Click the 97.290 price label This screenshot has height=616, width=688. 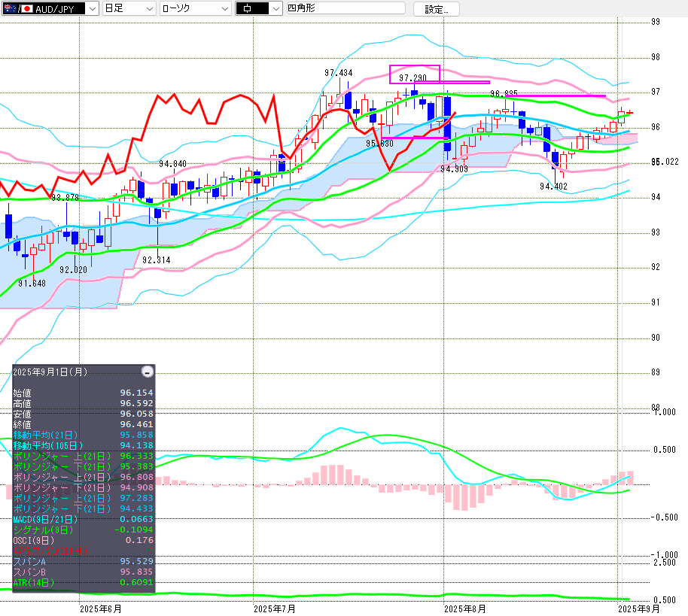pos(412,78)
